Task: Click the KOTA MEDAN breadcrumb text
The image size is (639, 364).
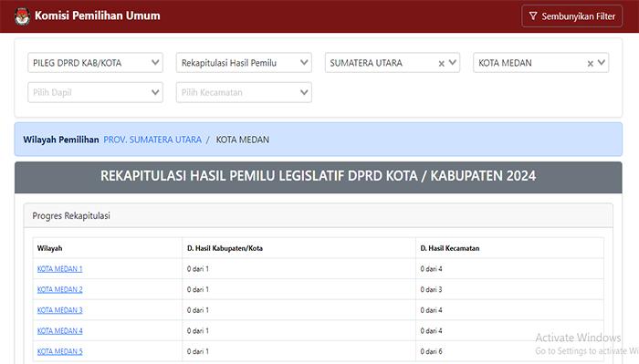Action: 243,140
